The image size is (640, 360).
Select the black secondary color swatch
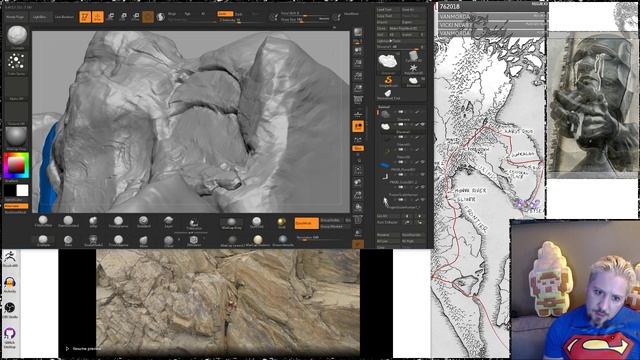tap(10, 190)
